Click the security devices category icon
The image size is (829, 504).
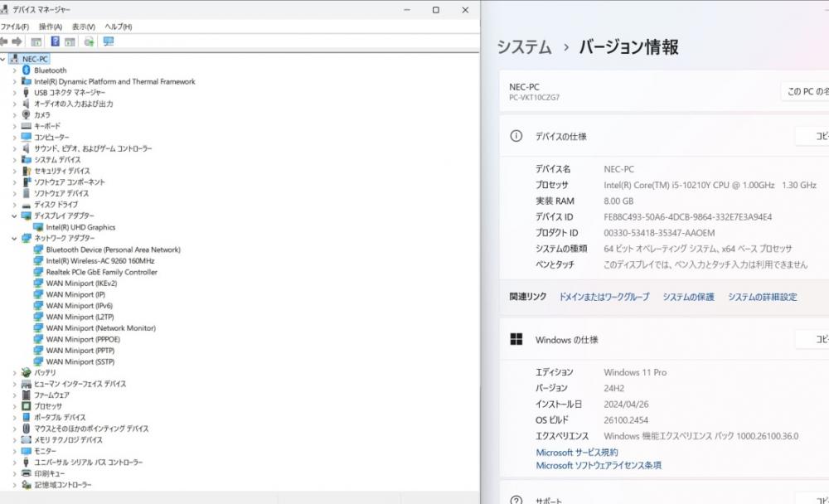pyautogui.click(x=27, y=171)
